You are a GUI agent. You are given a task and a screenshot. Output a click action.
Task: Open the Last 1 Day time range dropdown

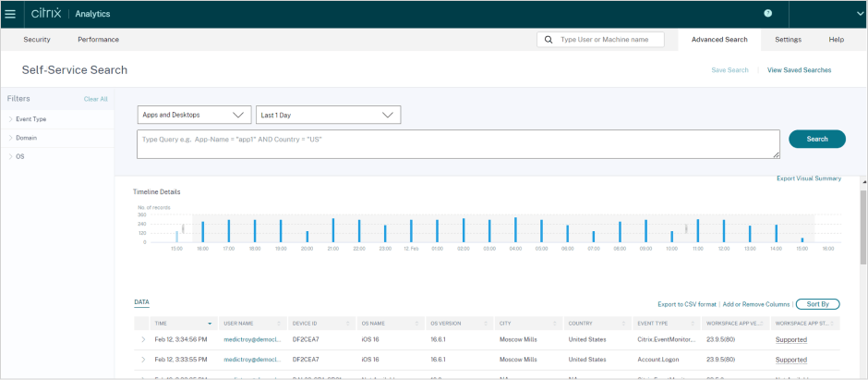[328, 115]
